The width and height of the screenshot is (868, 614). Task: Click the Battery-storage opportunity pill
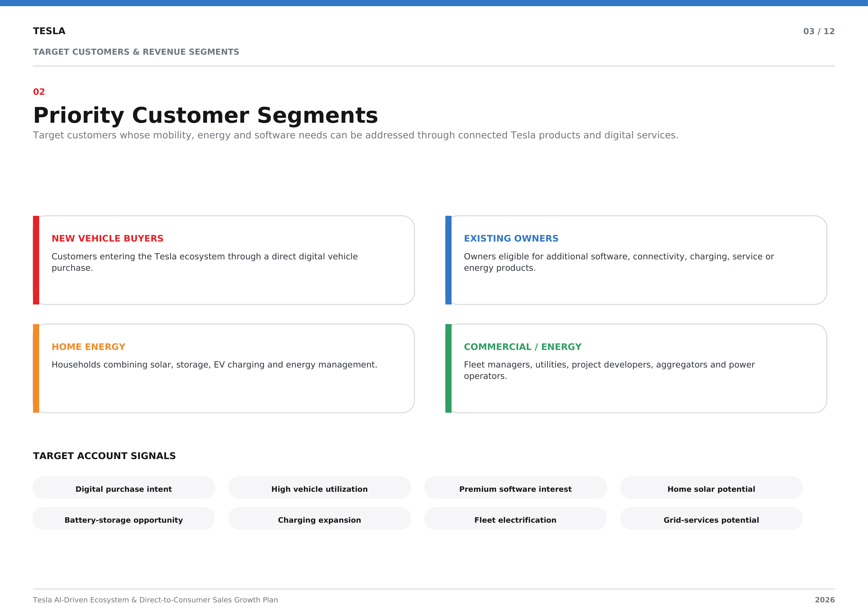click(x=124, y=519)
